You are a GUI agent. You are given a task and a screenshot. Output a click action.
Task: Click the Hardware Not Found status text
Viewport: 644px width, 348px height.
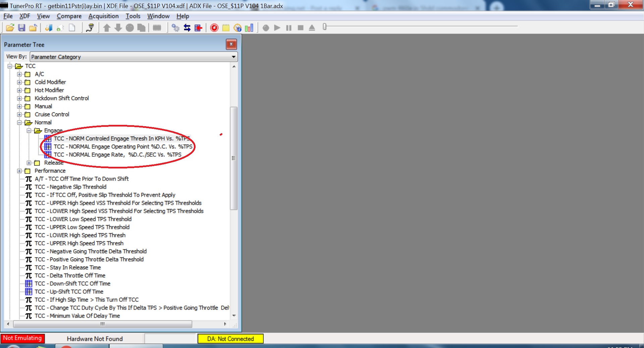click(95, 339)
